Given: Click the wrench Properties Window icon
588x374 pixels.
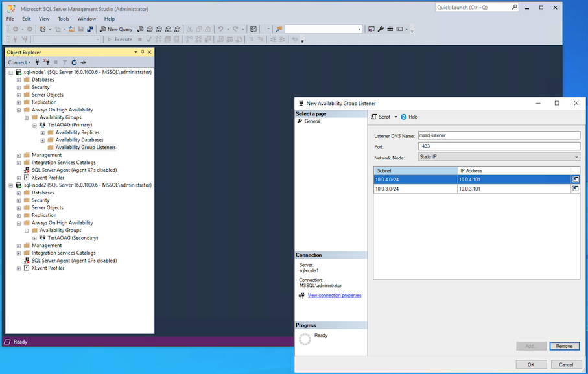Looking at the screenshot, I should (381, 29).
